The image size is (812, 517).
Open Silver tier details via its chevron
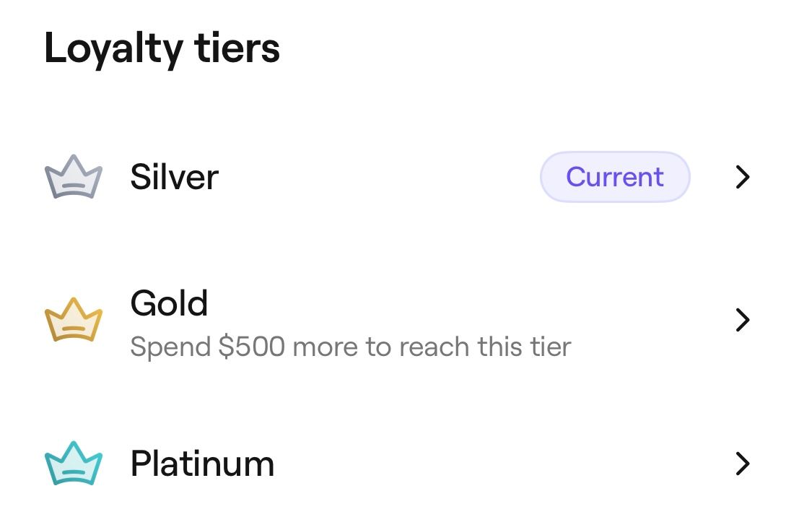[742, 177]
